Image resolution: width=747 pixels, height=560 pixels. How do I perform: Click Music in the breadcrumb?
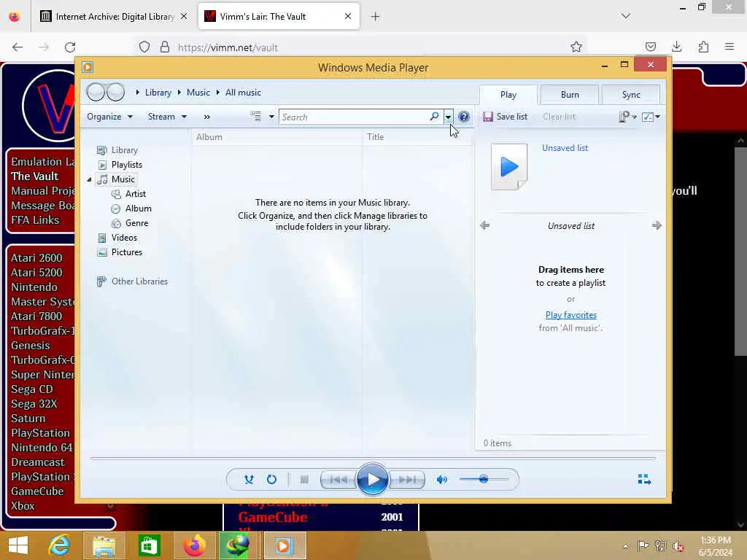(198, 93)
